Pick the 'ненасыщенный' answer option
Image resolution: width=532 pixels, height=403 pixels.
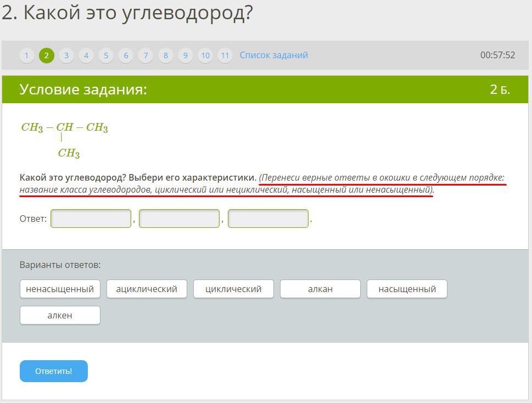(x=60, y=289)
